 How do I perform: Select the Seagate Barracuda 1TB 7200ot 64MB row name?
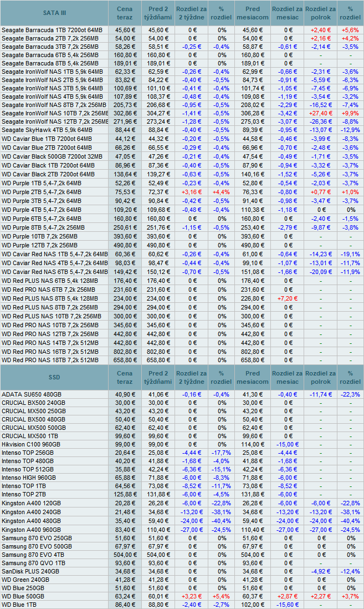pos(52,30)
